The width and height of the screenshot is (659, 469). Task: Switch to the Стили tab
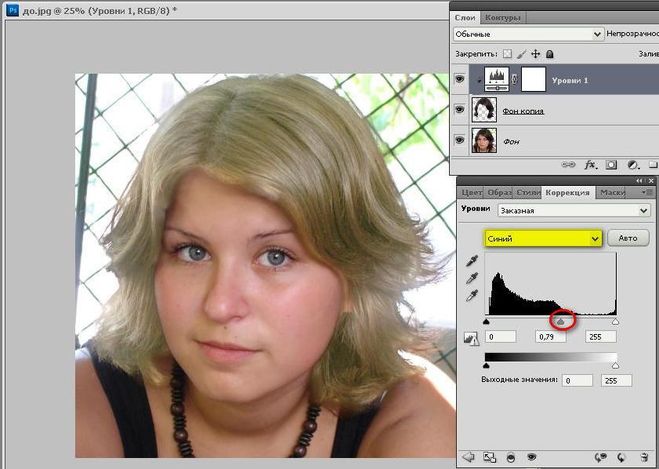[528, 192]
